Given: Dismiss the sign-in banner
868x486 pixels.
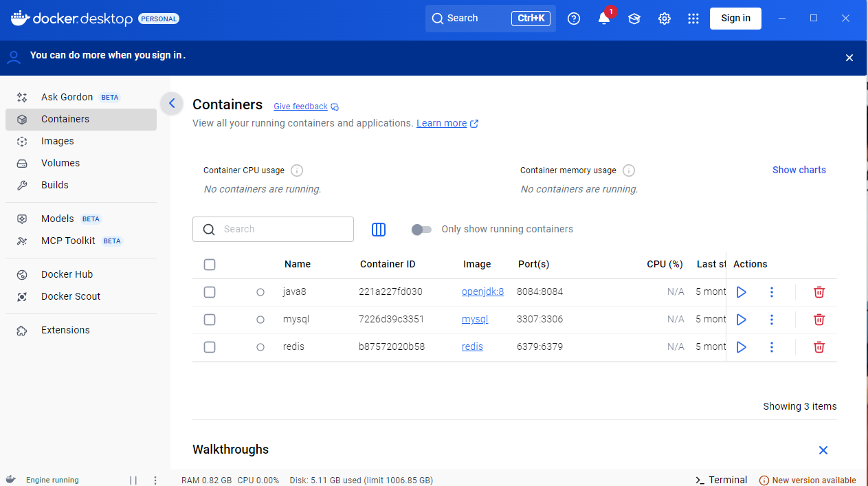Looking at the screenshot, I should point(849,58).
